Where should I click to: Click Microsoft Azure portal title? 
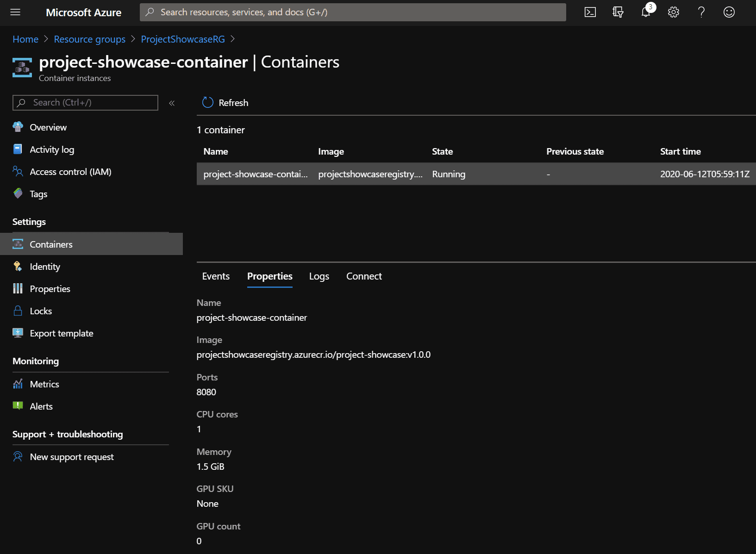(x=84, y=12)
